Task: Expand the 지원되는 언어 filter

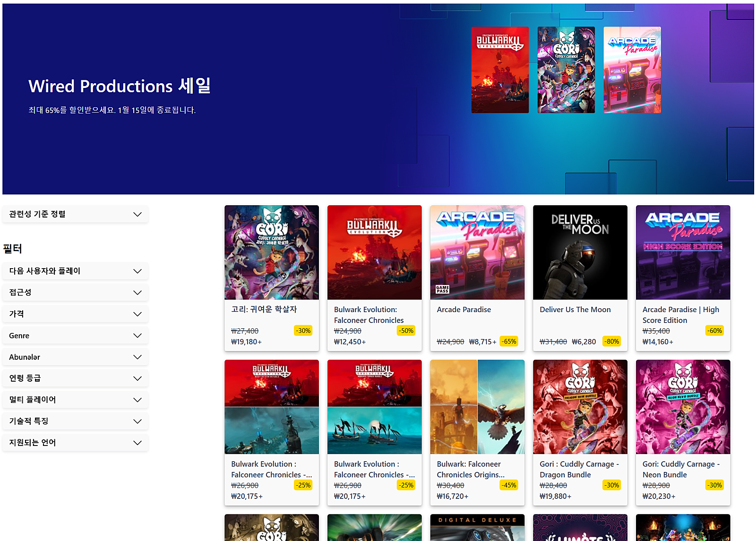Action: (75, 443)
